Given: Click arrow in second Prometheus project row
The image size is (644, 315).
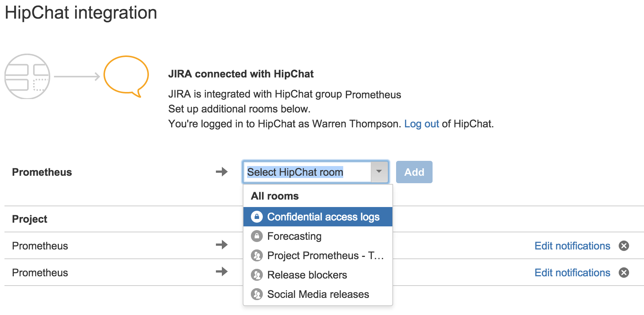Looking at the screenshot, I should point(222,271).
